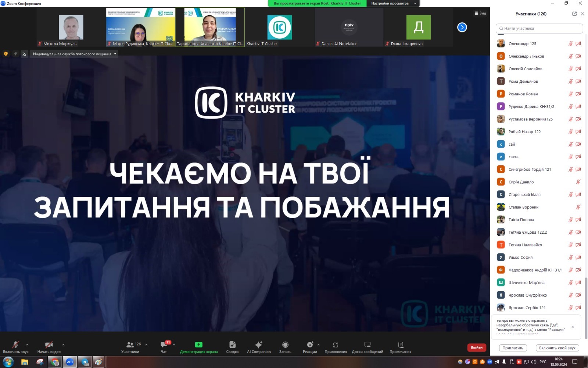588x368 pixels.
Task: Open Telegram from taskbar
Action: coord(85,362)
